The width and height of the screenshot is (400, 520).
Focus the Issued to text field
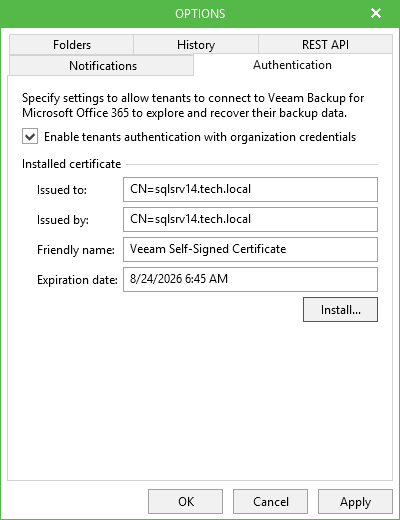tap(250, 189)
